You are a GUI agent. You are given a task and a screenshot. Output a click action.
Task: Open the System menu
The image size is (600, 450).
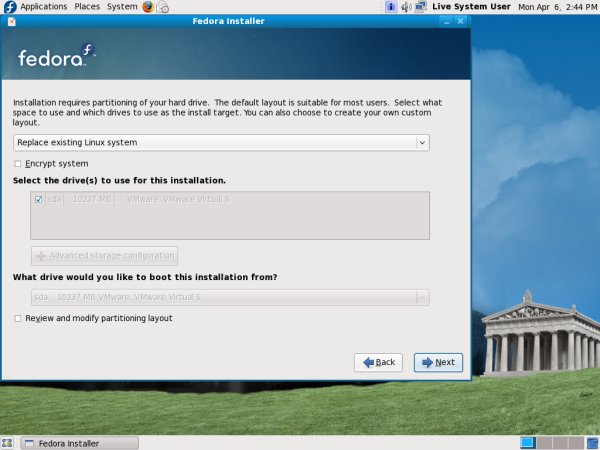(122, 7)
